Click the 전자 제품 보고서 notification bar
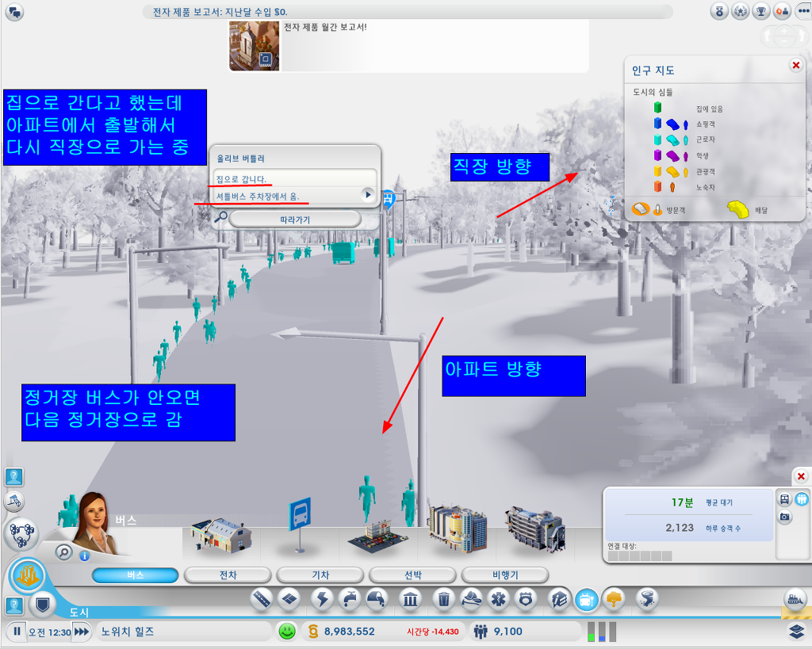This screenshot has width=812, height=649. pyautogui.click(x=408, y=12)
